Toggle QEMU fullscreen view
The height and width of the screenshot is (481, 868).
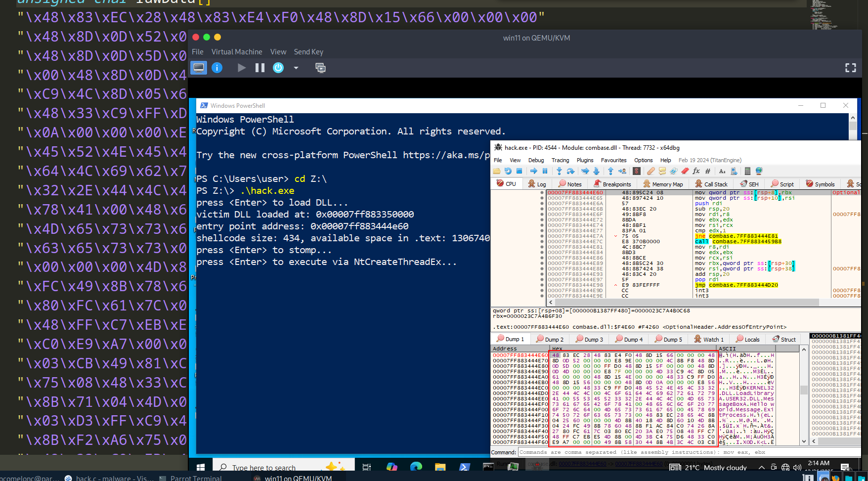[x=850, y=68]
